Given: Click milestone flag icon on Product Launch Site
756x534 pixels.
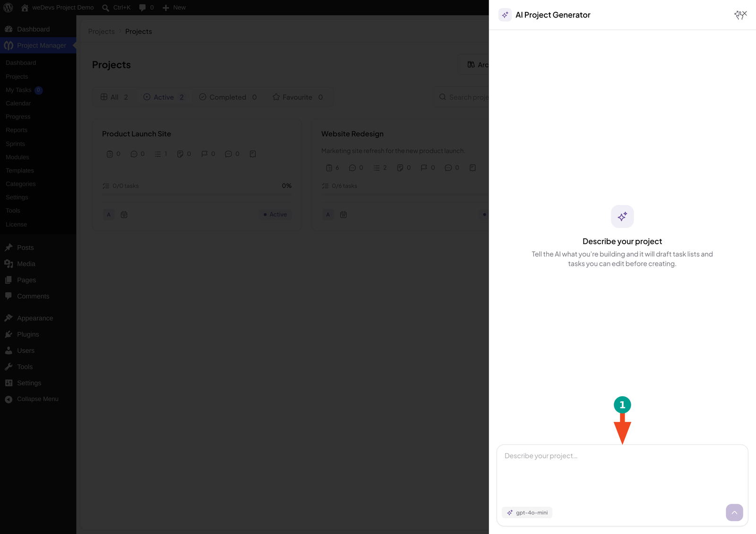Looking at the screenshot, I should pos(205,154).
